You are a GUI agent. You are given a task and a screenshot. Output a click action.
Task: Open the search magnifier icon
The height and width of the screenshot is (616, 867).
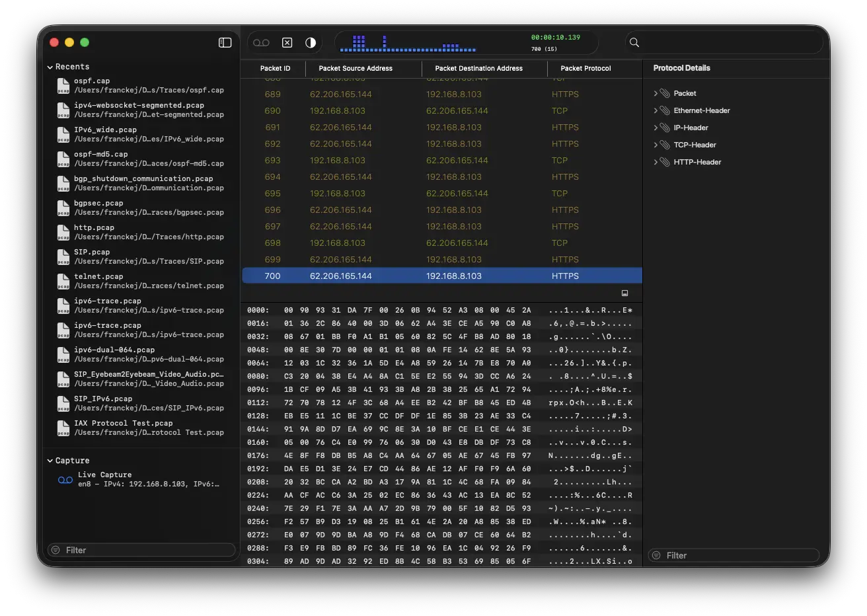coord(634,42)
